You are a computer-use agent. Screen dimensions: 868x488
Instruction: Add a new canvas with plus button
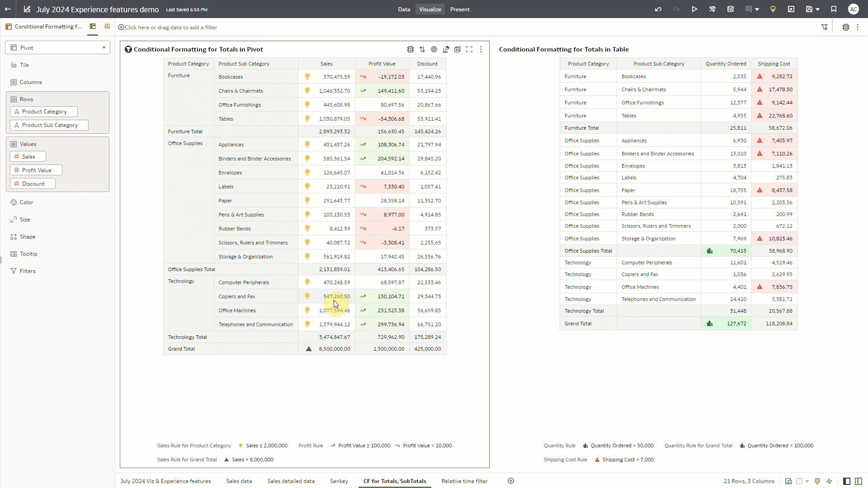point(511,481)
